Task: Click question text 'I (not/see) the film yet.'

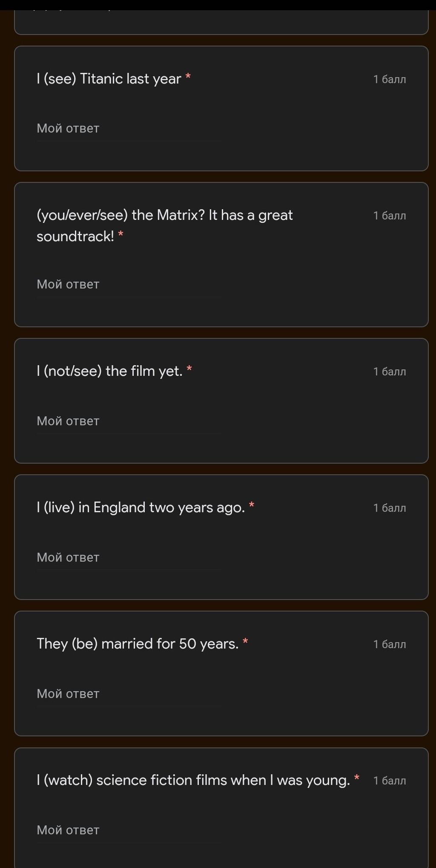Action: click(109, 371)
